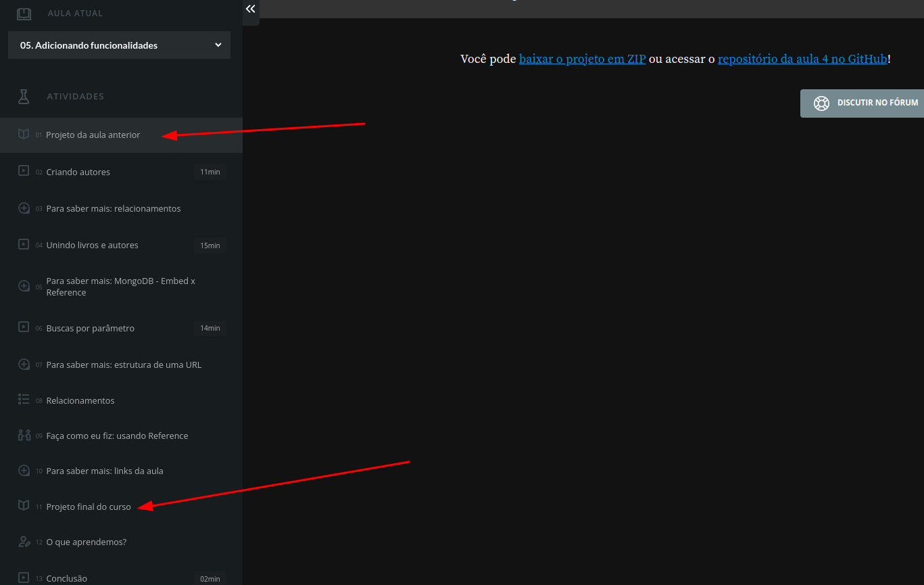Viewport: 924px width, 585px height.
Task: Click the plus icon for estrutura de uma URL
Action: pos(24,365)
